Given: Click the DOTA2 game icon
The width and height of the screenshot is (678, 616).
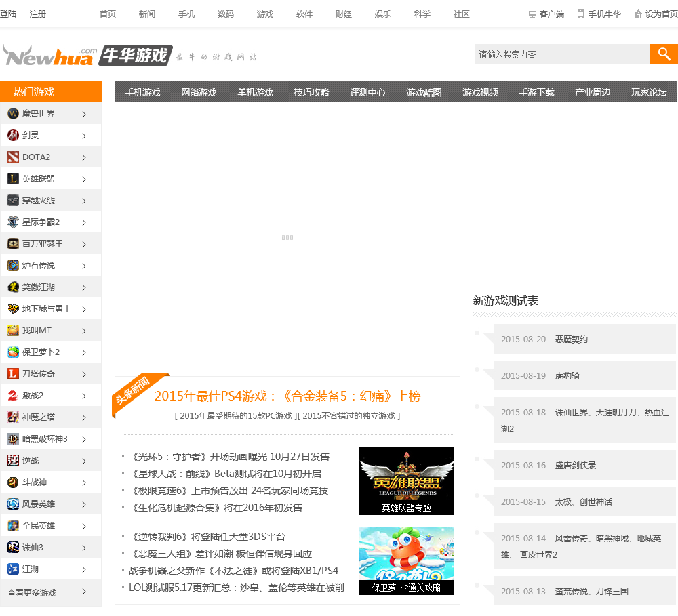Looking at the screenshot, I should point(14,157).
